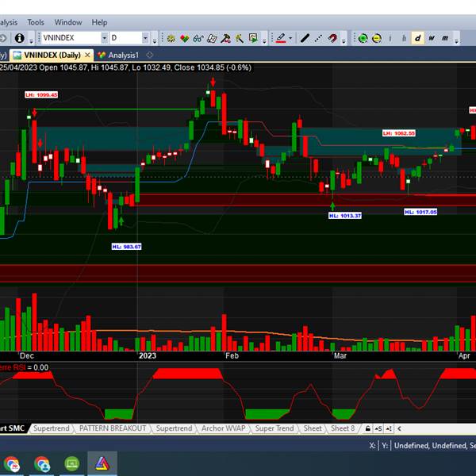
Task: Open the Analysis window heart-colored toolbar icon
Action: click(x=184, y=39)
